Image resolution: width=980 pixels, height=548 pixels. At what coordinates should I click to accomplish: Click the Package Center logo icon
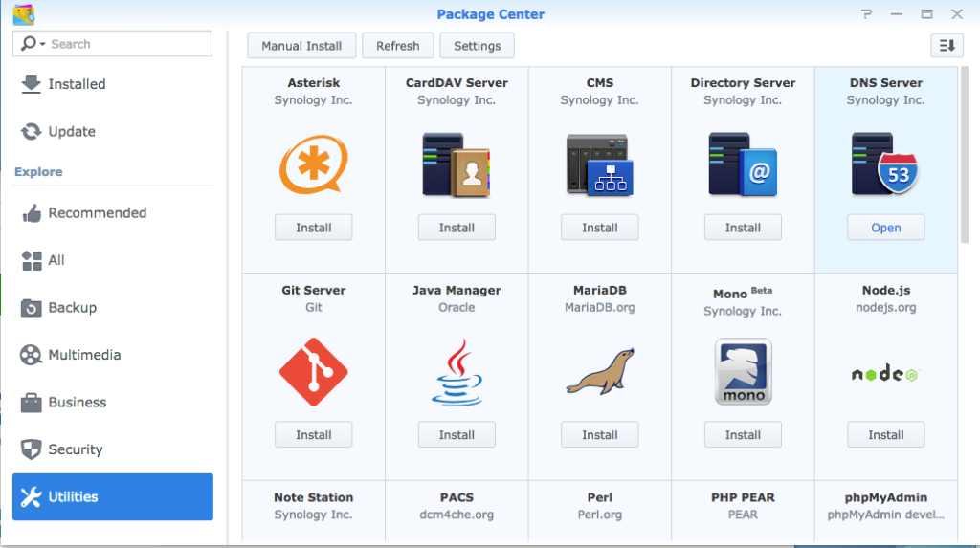(24, 14)
